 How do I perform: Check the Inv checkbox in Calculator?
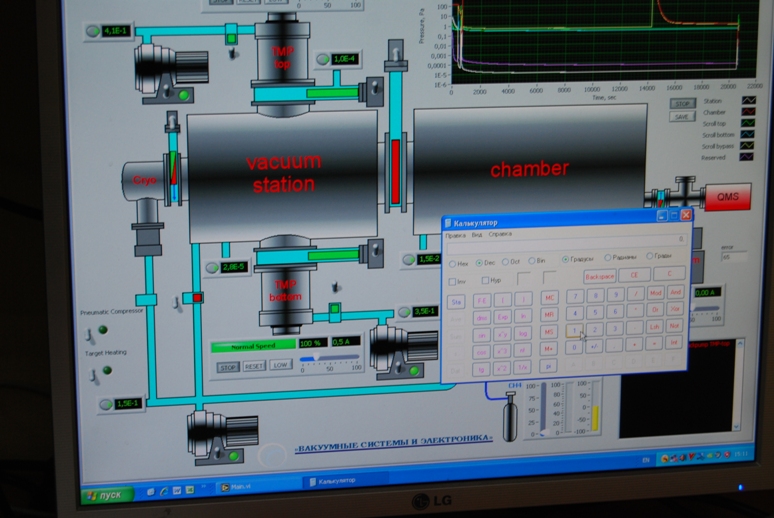point(452,281)
